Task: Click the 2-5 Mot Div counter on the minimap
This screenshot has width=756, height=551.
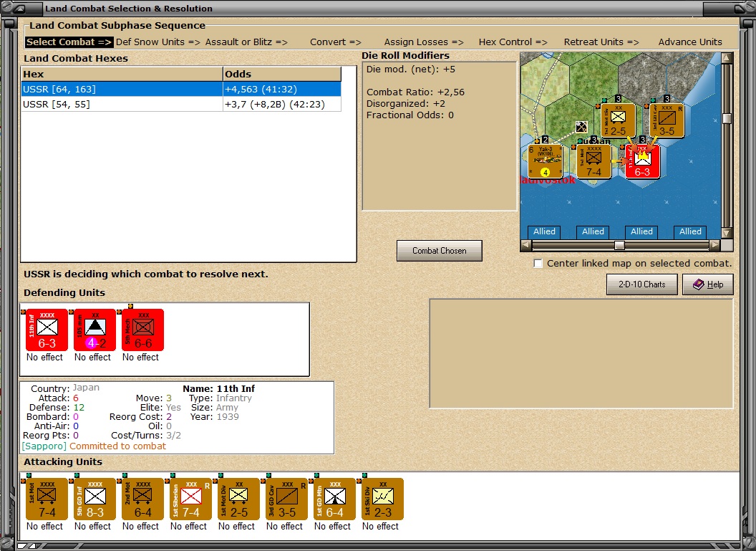Action: pos(618,120)
